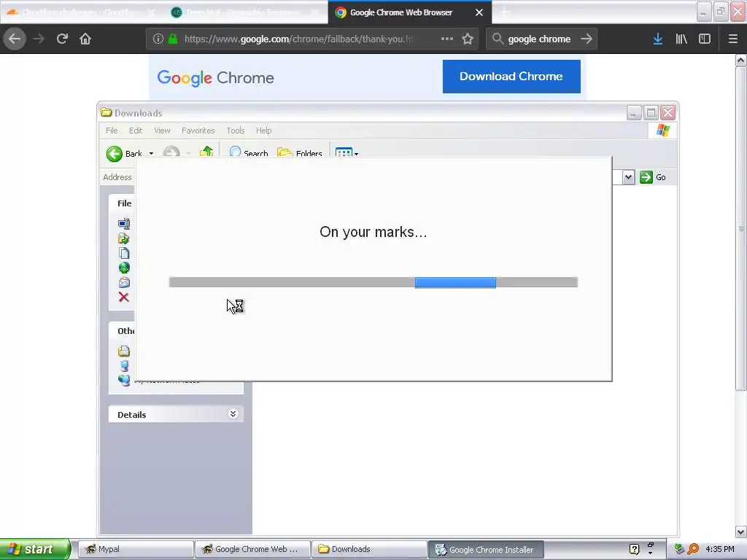
Task: Click the Explorer Search button
Action: tap(248, 152)
